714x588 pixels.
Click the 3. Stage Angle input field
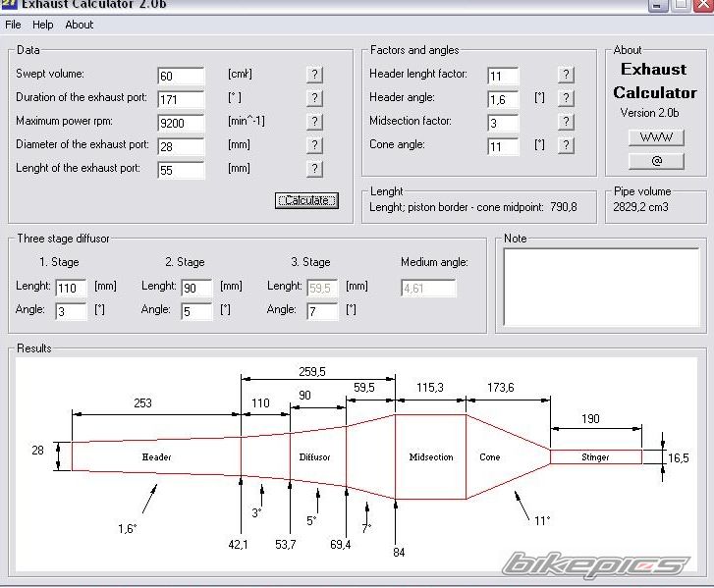(x=322, y=311)
